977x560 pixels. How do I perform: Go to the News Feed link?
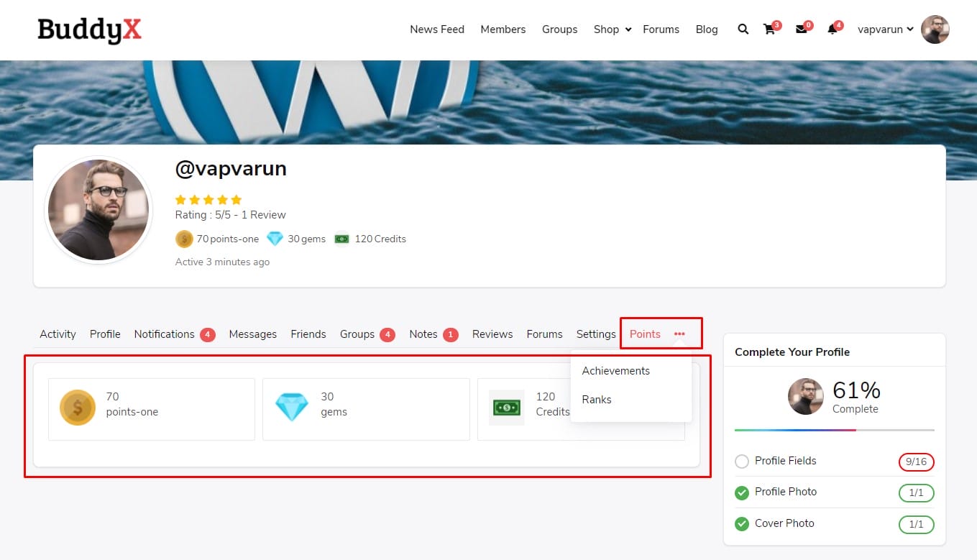(x=436, y=29)
